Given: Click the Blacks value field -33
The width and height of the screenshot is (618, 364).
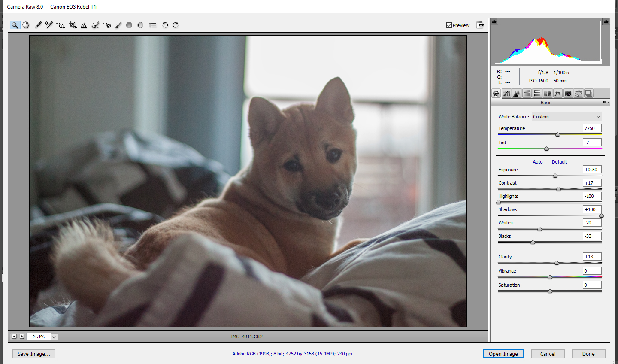Looking at the screenshot, I should [x=592, y=236].
